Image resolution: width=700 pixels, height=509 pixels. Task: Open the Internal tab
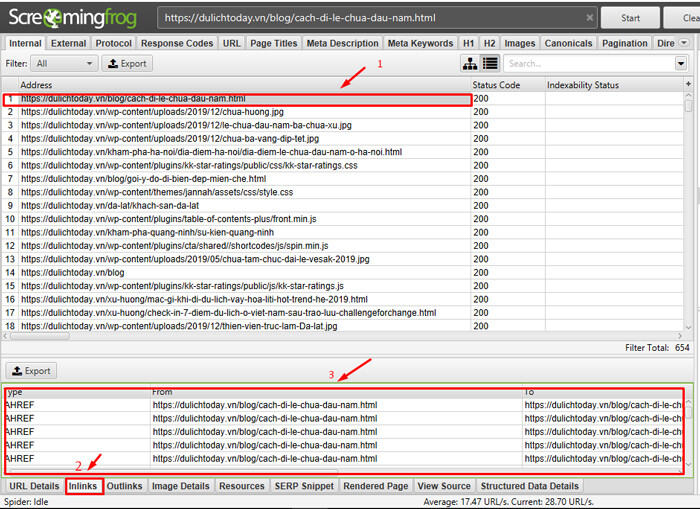pos(25,43)
